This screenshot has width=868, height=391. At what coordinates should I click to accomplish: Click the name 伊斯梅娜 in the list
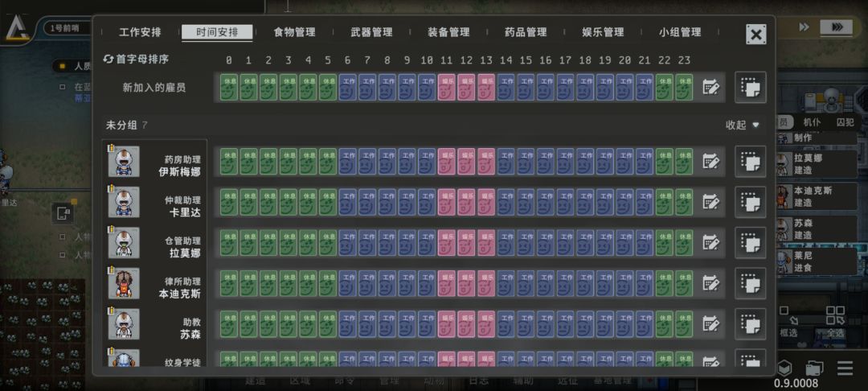click(x=179, y=171)
